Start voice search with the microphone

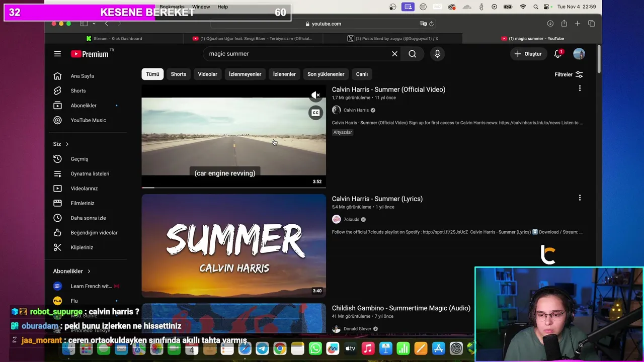(437, 54)
